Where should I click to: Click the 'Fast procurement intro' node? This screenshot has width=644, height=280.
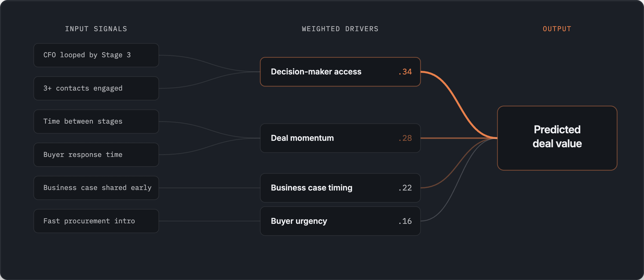click(96, 221)
